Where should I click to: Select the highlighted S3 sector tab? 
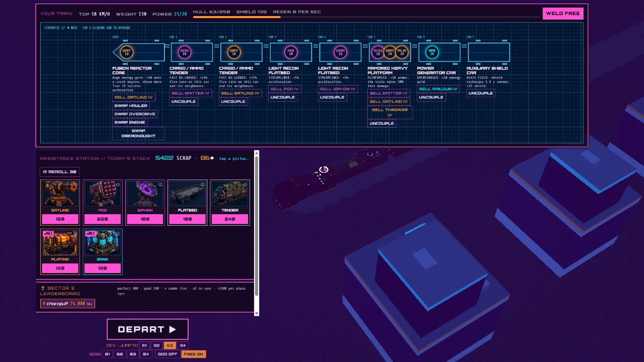170,345
